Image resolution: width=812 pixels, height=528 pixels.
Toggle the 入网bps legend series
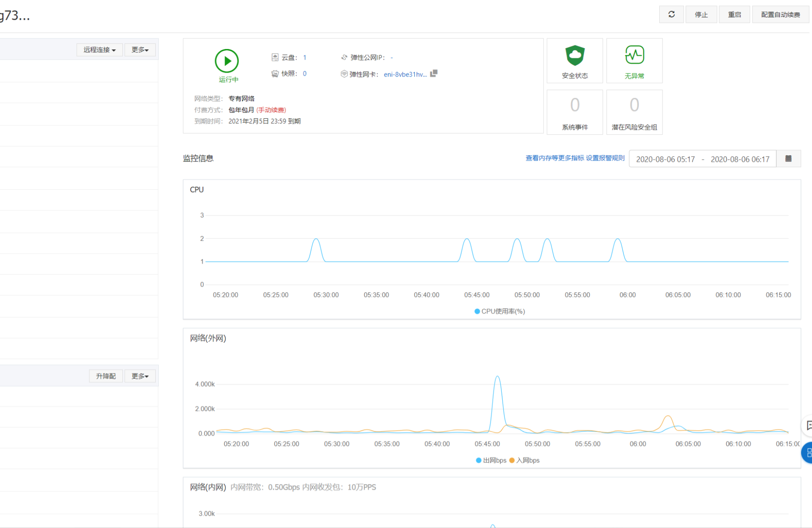point(524,460)
